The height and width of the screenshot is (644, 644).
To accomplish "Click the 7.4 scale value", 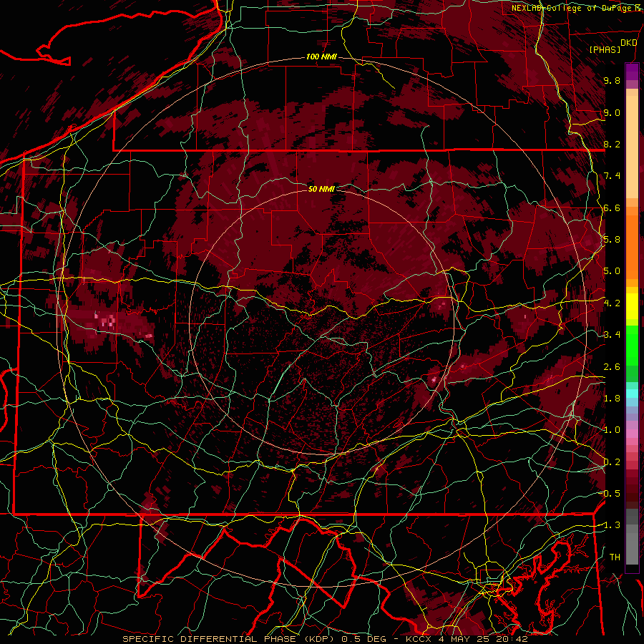I will pyautogui.click(x=612, y=176).
